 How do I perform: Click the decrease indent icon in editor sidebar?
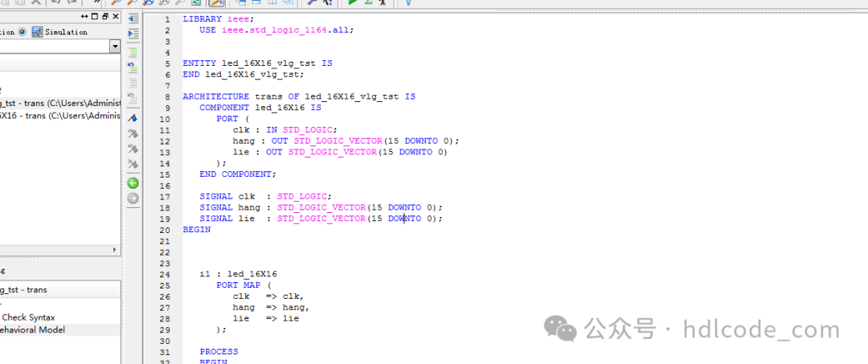point(133,18)
